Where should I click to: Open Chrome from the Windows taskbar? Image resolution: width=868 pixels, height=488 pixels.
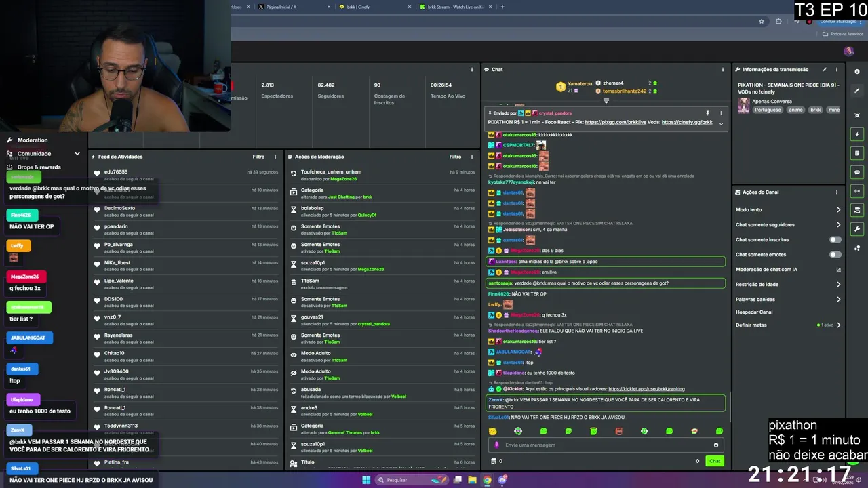coord(487,480)
